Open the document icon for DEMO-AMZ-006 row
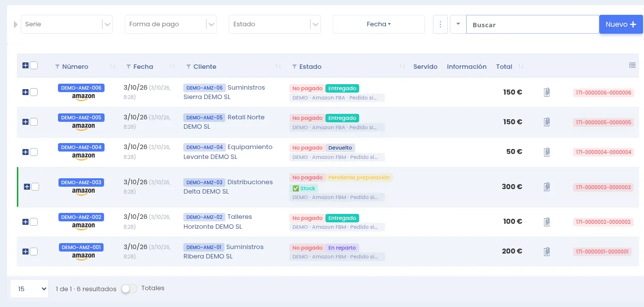This screenshot has width=644, height=307. (547, 92)
